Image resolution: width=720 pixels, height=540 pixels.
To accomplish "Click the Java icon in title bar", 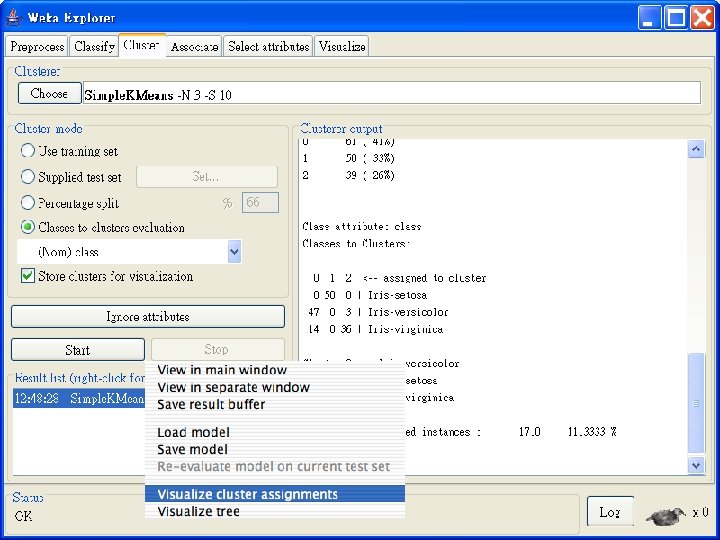I will coord(14,17).
